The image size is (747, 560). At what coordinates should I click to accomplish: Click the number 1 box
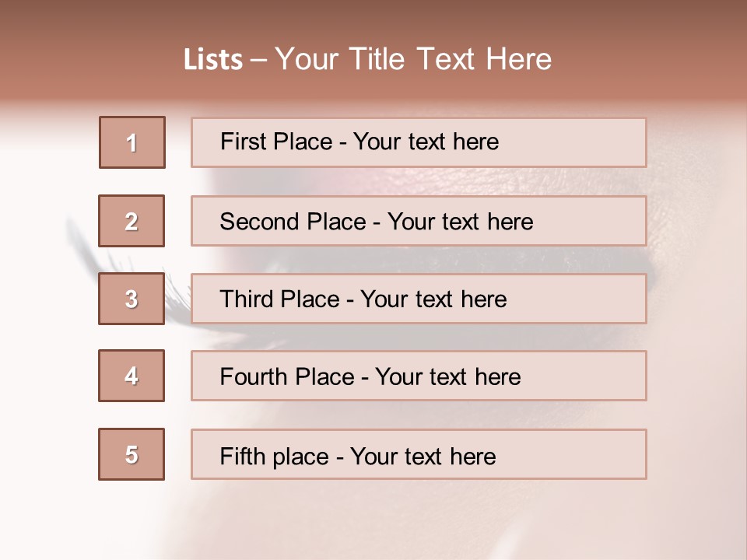[x=132, y=142]
